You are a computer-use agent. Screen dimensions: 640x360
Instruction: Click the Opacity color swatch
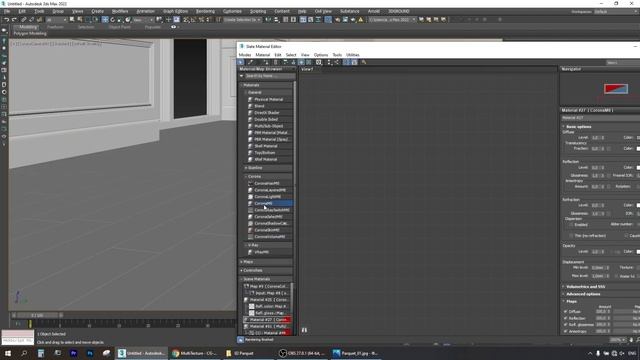coord(638,251)
